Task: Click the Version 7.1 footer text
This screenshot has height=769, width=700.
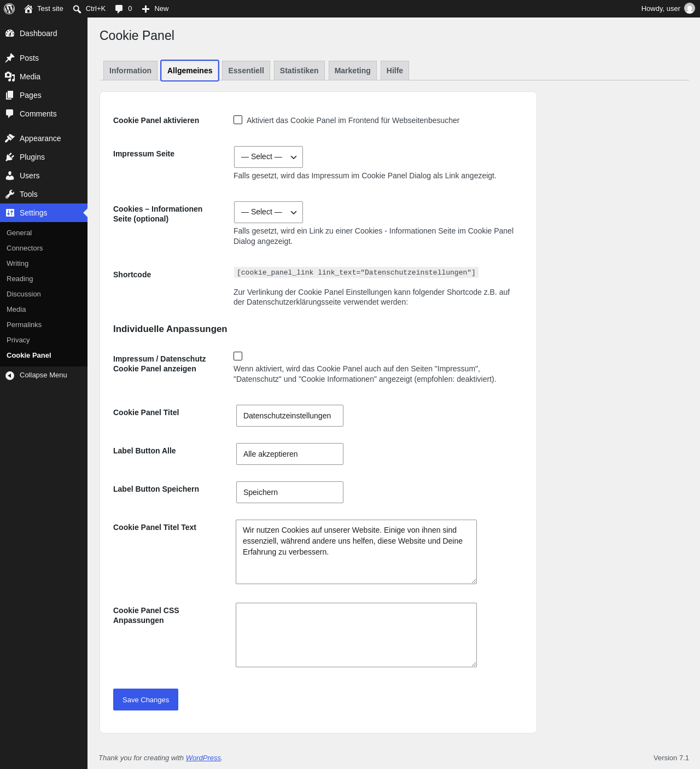Action: (x=671, y=758)
